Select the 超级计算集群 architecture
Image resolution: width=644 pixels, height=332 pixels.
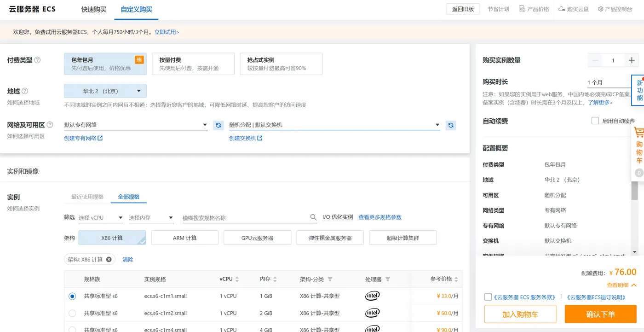(x=403, y=238)
